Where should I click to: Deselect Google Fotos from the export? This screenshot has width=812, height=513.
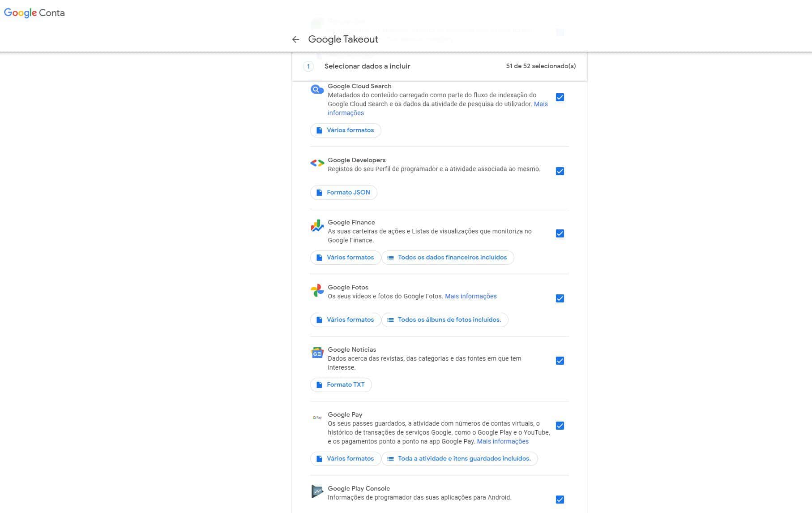[x=560, y=298]
